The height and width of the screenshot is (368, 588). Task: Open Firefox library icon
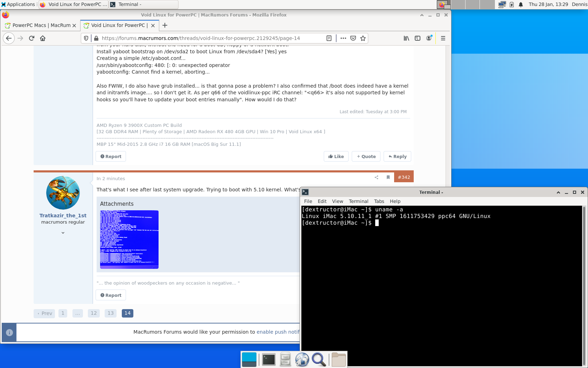tap(406, 38)
